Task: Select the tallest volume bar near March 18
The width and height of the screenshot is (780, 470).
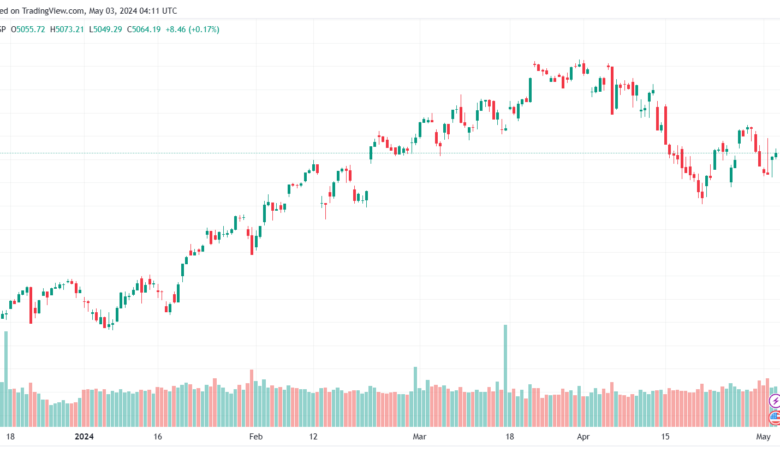Action: point(505,376)
